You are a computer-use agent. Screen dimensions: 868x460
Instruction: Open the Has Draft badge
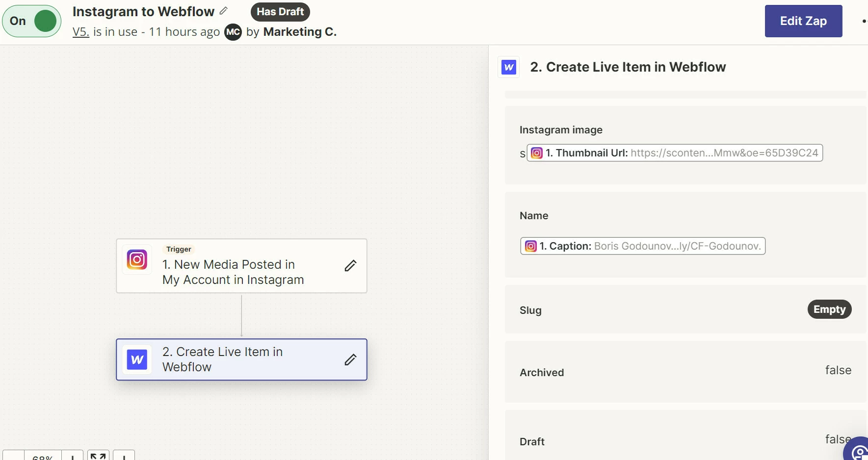(280, 12)
